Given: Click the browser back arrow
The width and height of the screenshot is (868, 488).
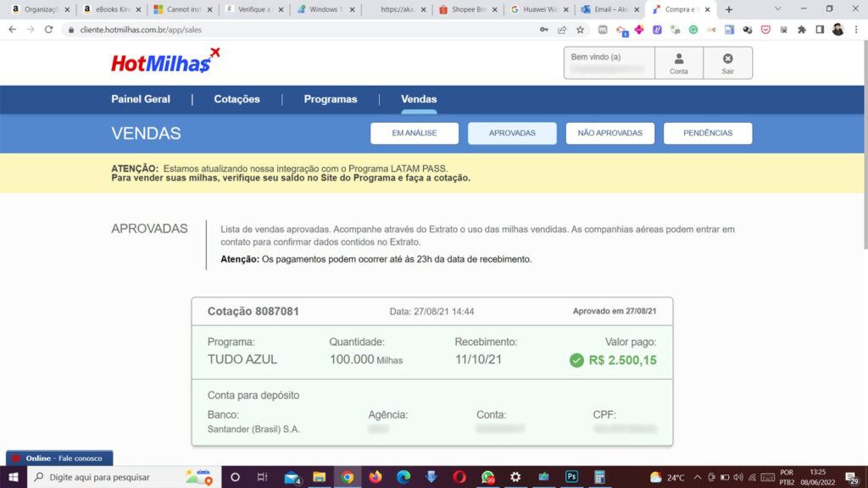Looking at the screenshot, I should pyautogui.click(x=12, y=30).
